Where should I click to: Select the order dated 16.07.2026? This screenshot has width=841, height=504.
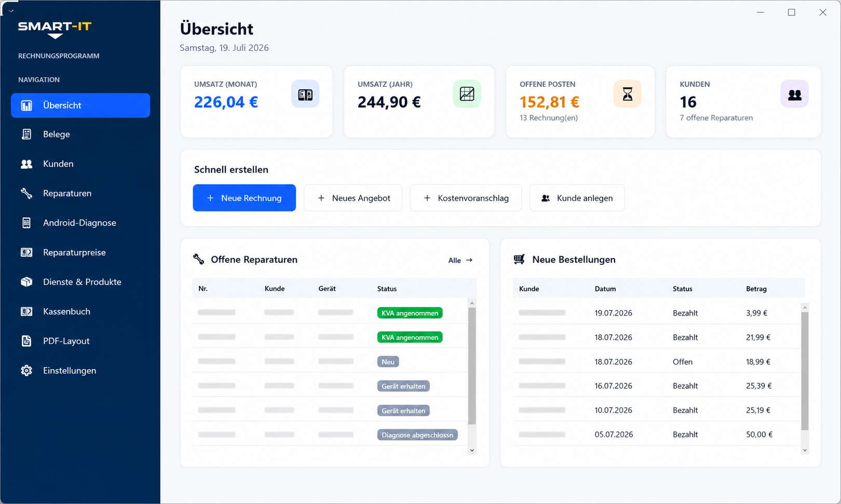[657, 386]
